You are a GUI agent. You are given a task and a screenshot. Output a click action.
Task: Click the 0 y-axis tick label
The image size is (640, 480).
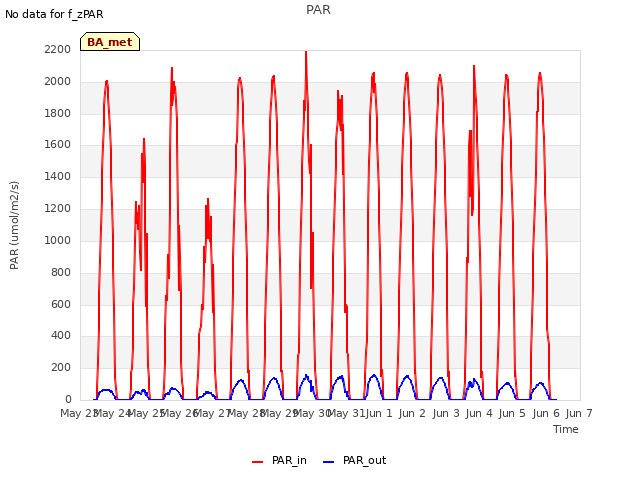pyautogui.click(x=68, y=399)
